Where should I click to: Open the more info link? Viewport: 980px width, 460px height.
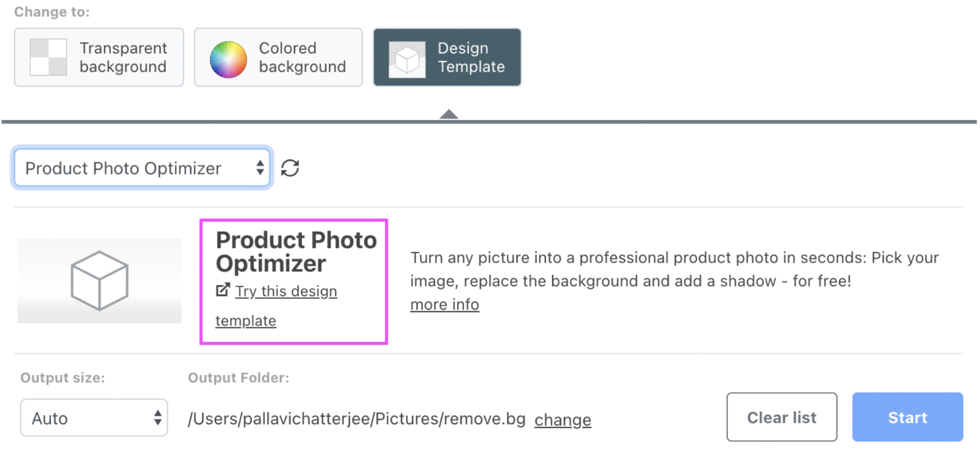(x=445, y=304)
